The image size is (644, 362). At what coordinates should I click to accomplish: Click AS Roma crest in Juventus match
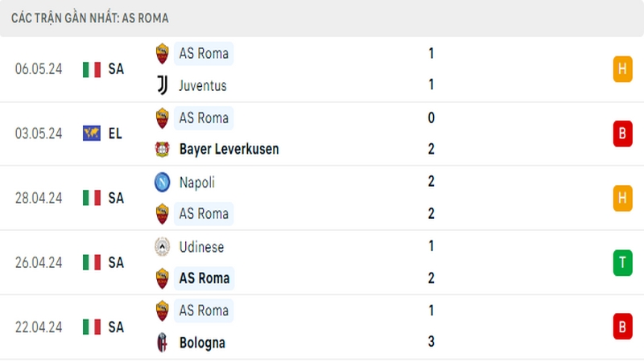(163, 53)
